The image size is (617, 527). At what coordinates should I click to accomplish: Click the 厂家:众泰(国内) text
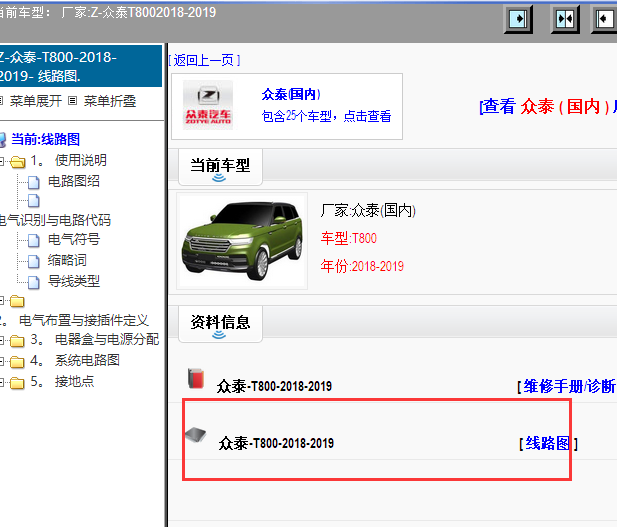click(368, 210)
